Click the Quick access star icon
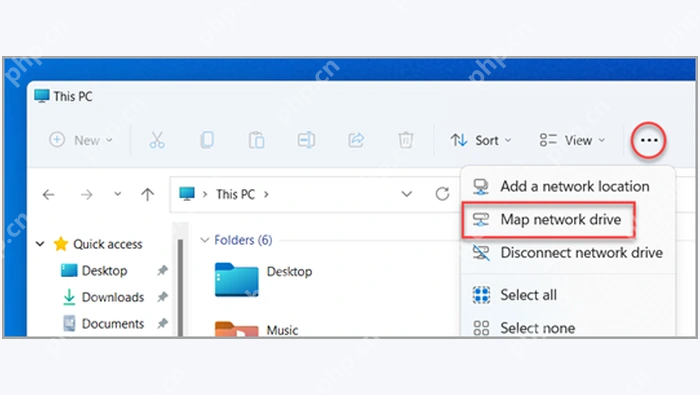This screenshot has width=700, height=395. click(x=61, y=244)
